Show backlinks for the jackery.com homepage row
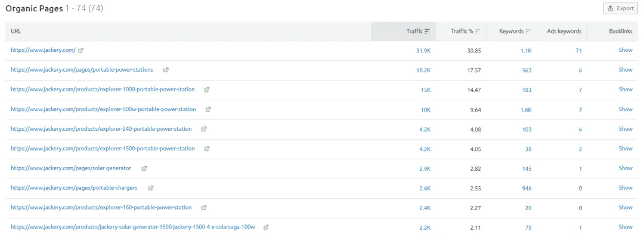The image size is (644, 237). pyautogui.click(x=626, y=50)
